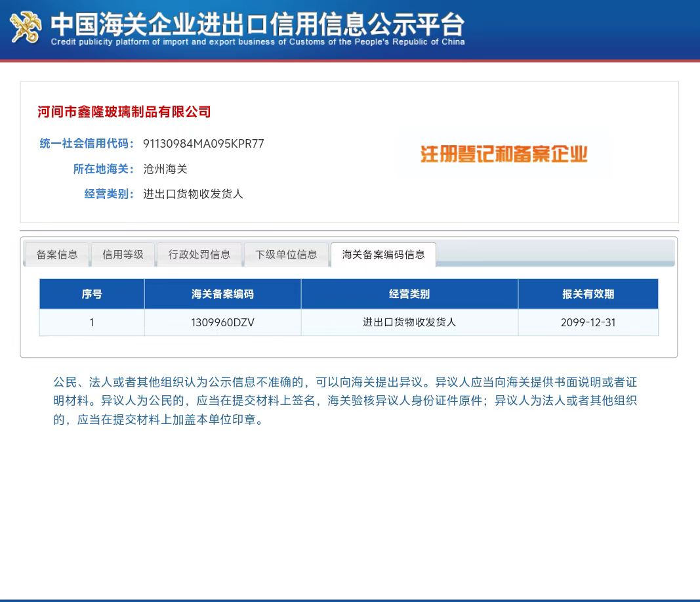Select the 行政处罚信息 tab

click(x=199, y=255)
